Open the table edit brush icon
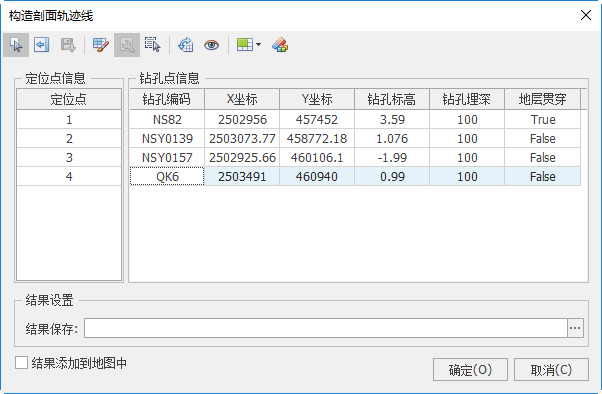The width and height of the screenshot is (602, 394). click(101, 45)
